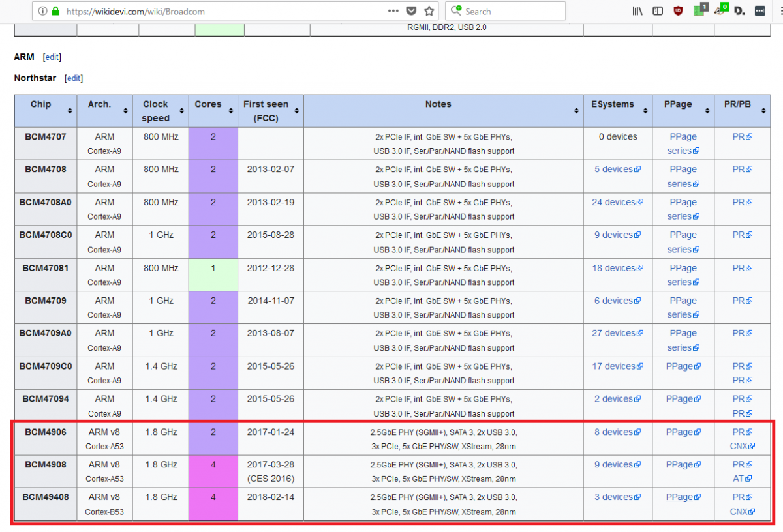This screenshot has height=532, width=783.
Task: Open the CNX link for BCM4906
Action: [x=742, y=447]
